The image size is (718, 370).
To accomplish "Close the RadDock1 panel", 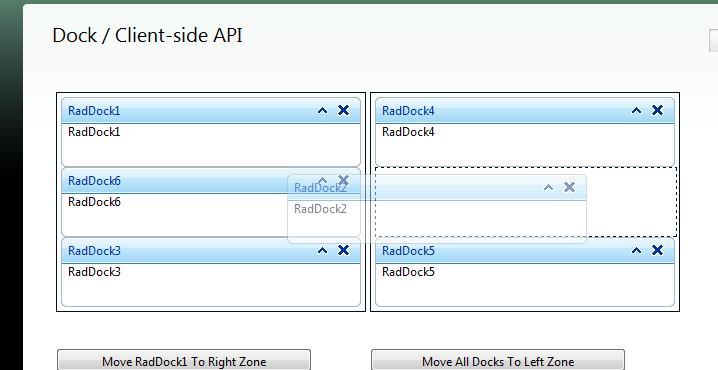I will [x=343, y=110].
